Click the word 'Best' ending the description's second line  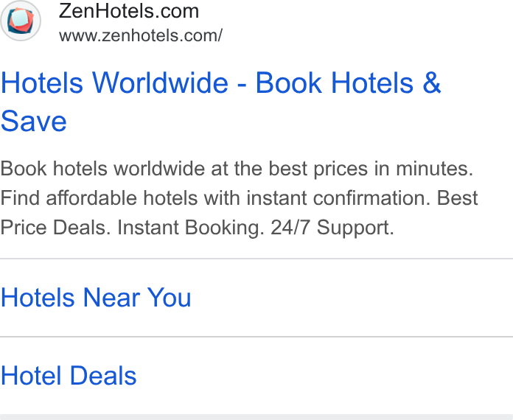[458, 198]
